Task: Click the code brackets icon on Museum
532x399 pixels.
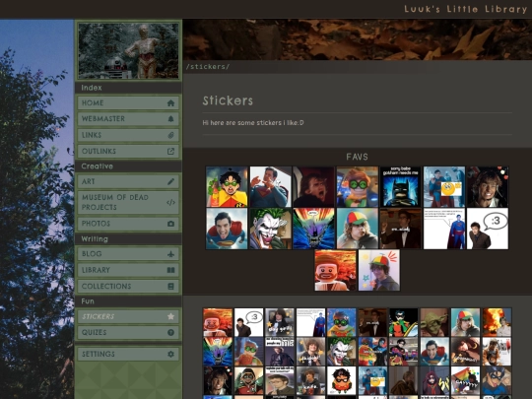Action: 170,203
